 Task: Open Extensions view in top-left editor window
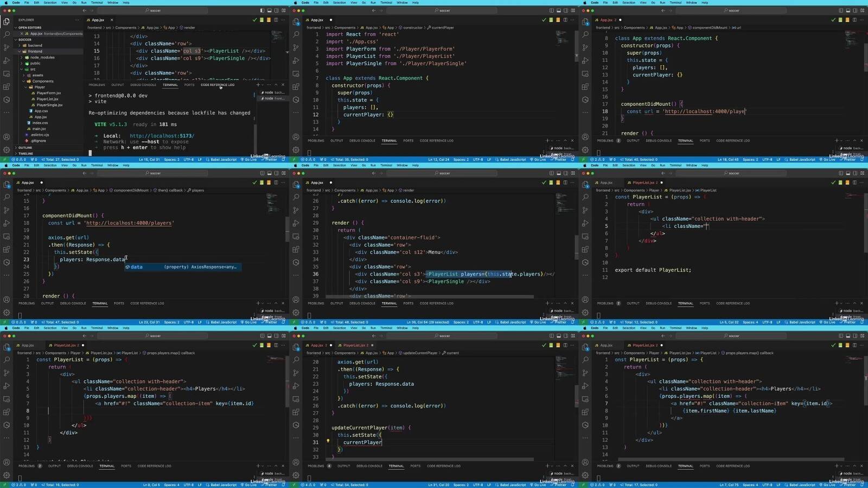7,87
